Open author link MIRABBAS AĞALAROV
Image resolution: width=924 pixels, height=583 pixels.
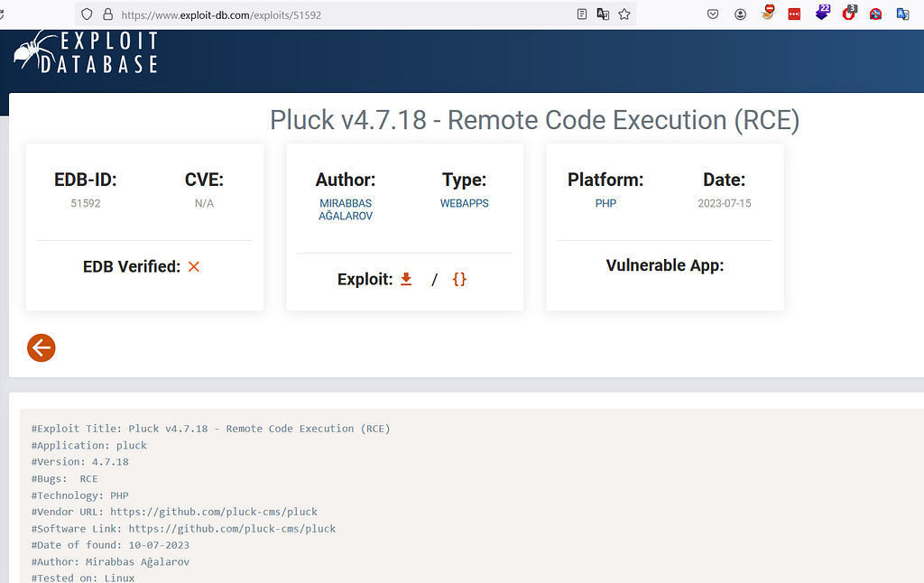[346, 209]
